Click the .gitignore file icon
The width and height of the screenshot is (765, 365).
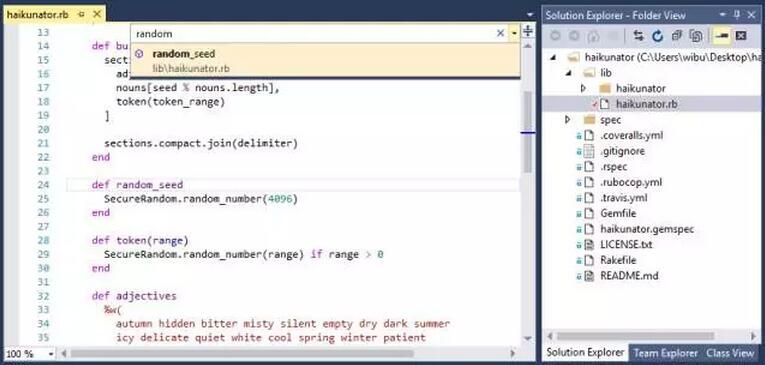(x=589, y=151)
